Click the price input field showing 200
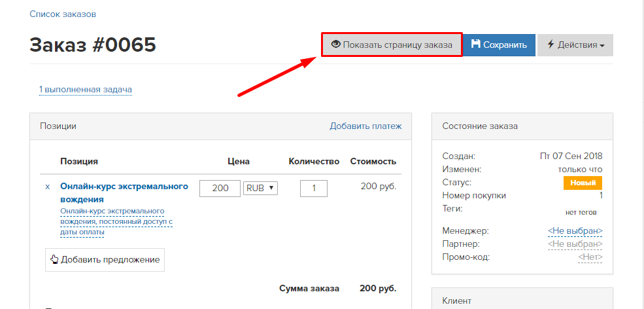The width and height of the screenshot is (644, 309). click(x=220, y=189)
